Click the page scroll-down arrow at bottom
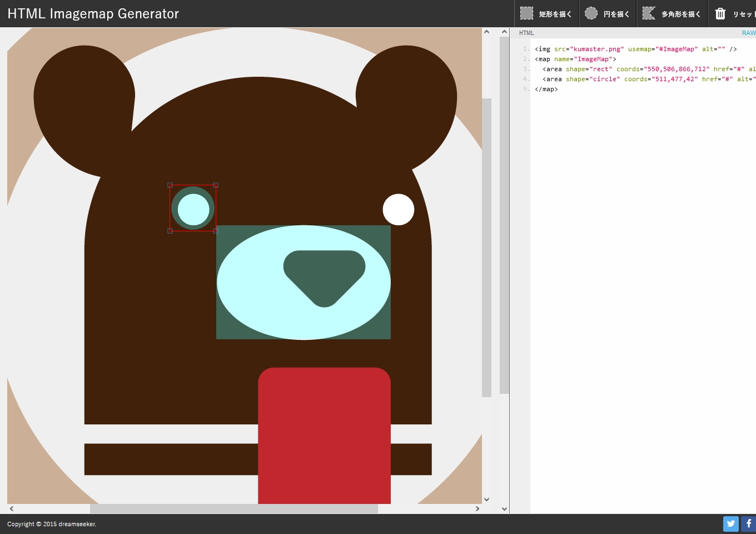This screenshot has width=756, height=534. (x=505, y=508)
